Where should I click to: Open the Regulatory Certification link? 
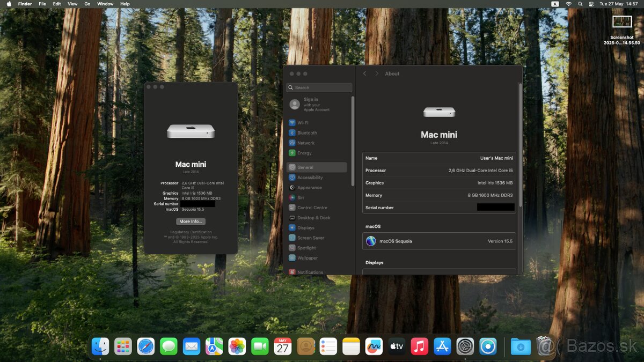[x=191, y=231]
